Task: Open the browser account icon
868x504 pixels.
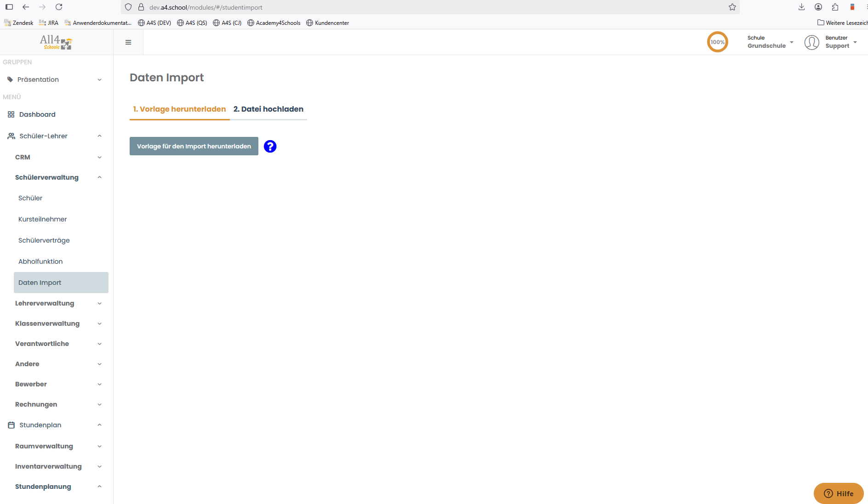Action: coord(818,7)
